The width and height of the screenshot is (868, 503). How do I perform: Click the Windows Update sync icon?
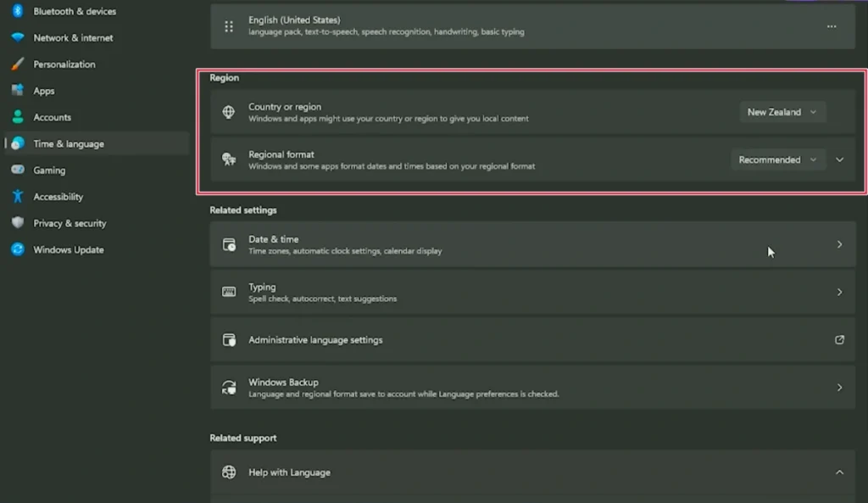pyautogui.click(x=18, y=249)
